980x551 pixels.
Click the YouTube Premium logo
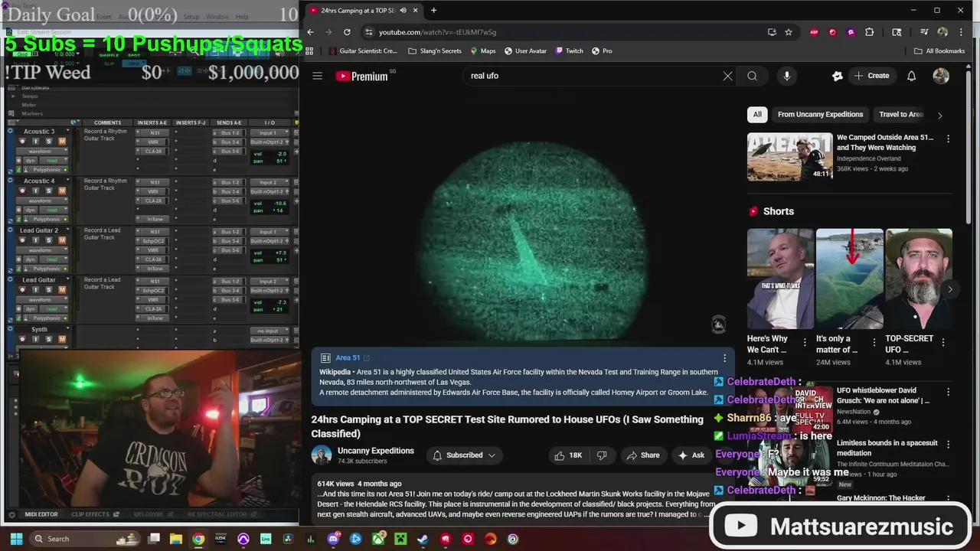362,76
